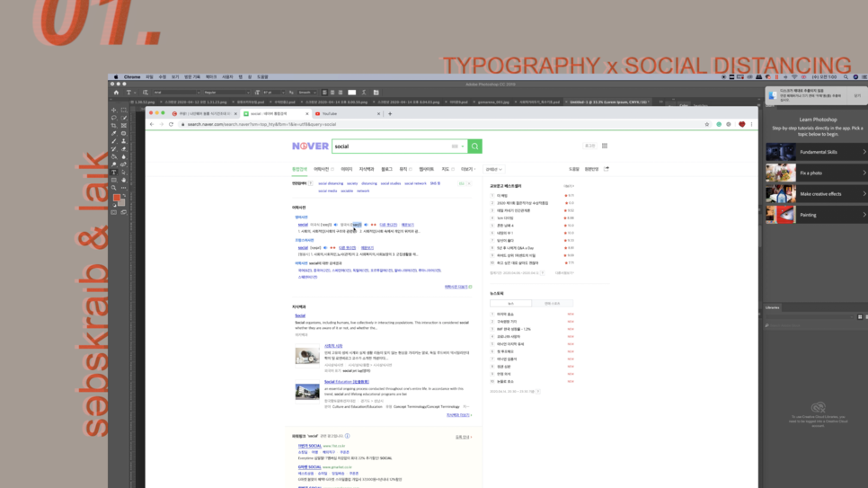868x488 pixels.
Task: Expand the Fundamental Skills tutorial chevron
Action: [864, 152]
